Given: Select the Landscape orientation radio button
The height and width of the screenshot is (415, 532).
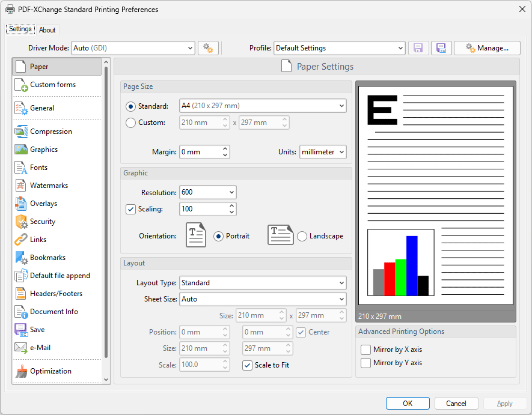Looking at the screenshot, I should 302,236.
